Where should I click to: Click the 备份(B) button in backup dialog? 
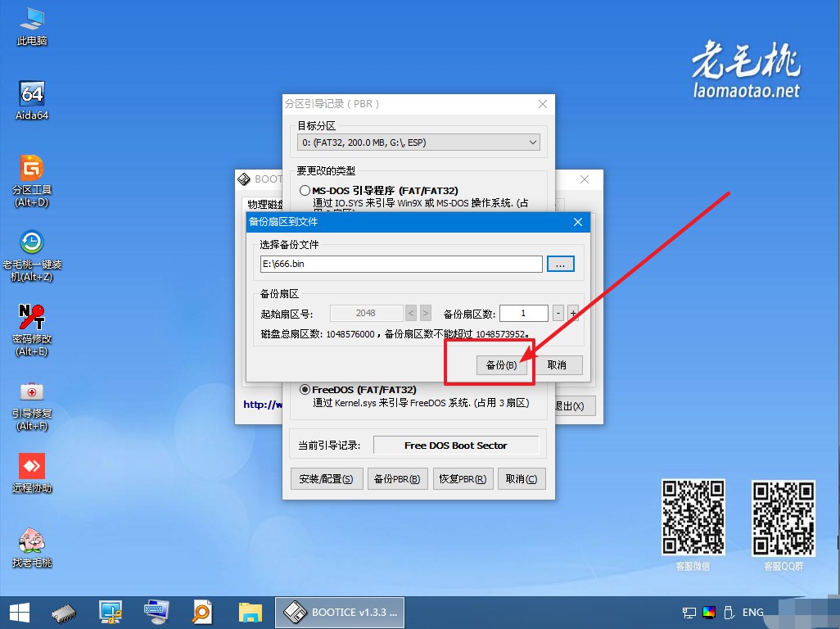tap(501, 365)
